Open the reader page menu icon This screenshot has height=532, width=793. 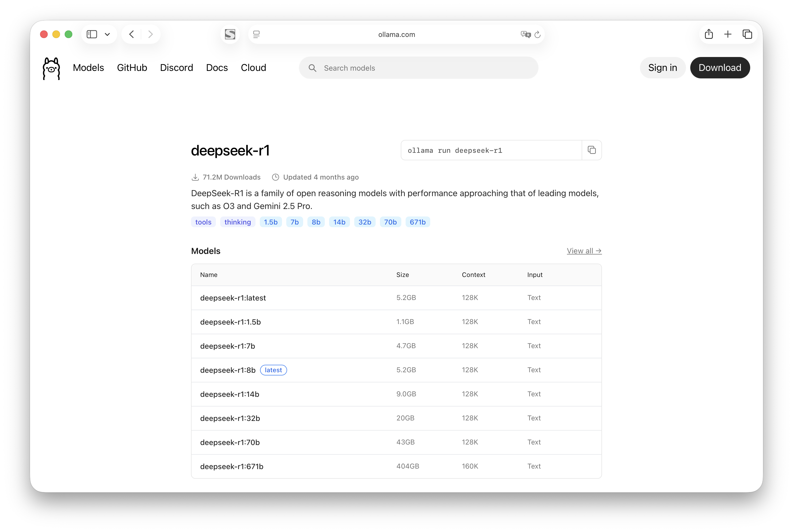(256, 34)
